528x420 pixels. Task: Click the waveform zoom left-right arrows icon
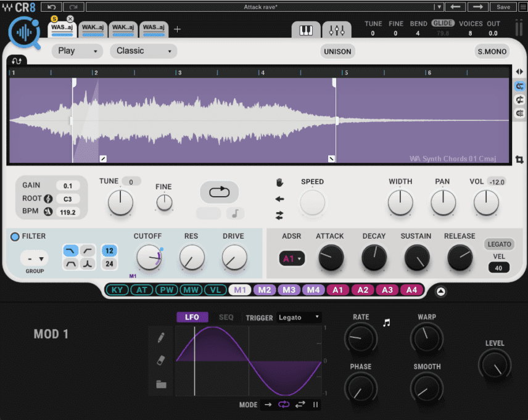519,72
